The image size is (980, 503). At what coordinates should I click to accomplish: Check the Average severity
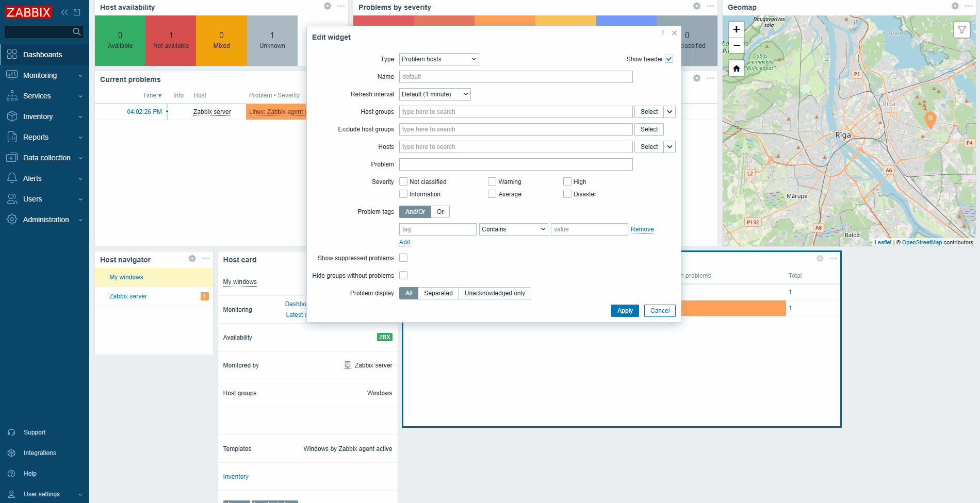[492, 194]
